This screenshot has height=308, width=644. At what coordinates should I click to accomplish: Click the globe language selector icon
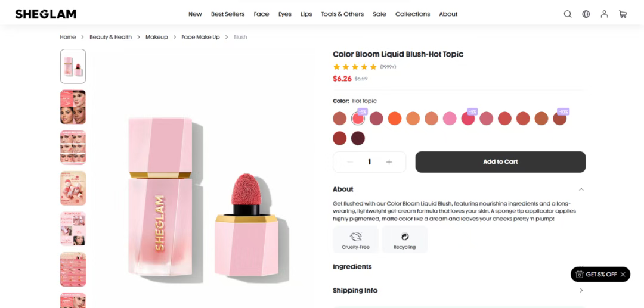(x=586, y=14)
